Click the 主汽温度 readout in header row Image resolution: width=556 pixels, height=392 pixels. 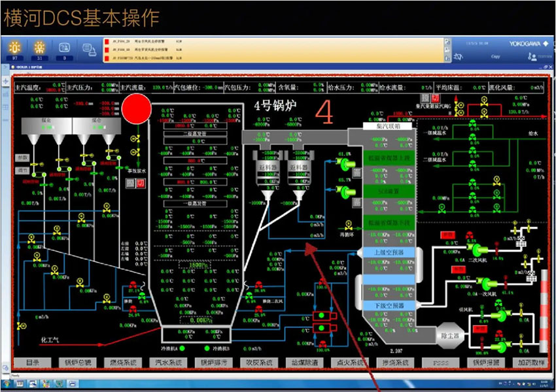click(40, 87)
